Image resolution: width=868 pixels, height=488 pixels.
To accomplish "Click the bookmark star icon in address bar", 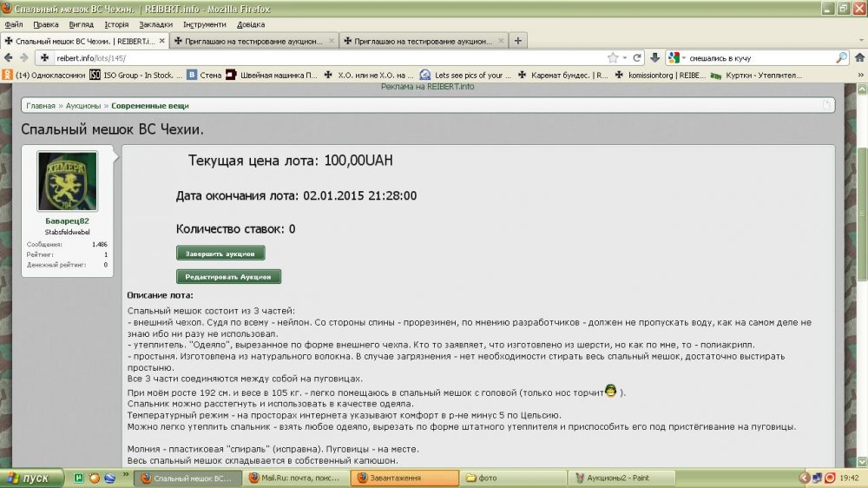I will click(614, 57).
